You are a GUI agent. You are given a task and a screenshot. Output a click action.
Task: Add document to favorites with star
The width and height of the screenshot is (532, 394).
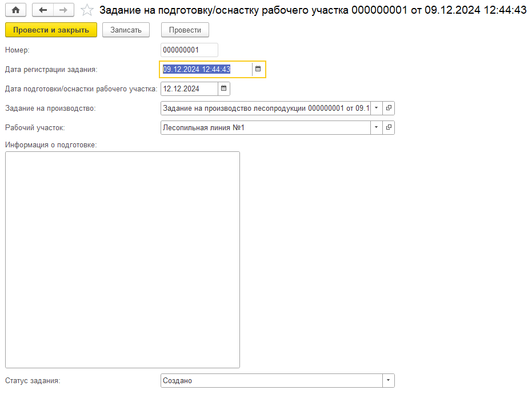coord(87,10)
